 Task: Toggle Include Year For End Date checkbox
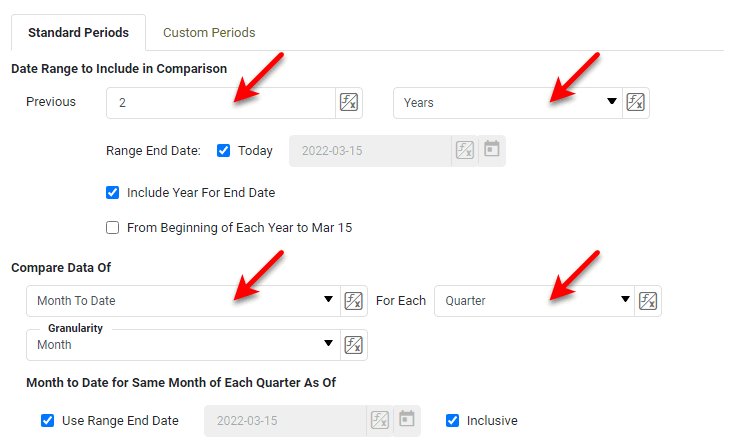click(x=113, y=192)
